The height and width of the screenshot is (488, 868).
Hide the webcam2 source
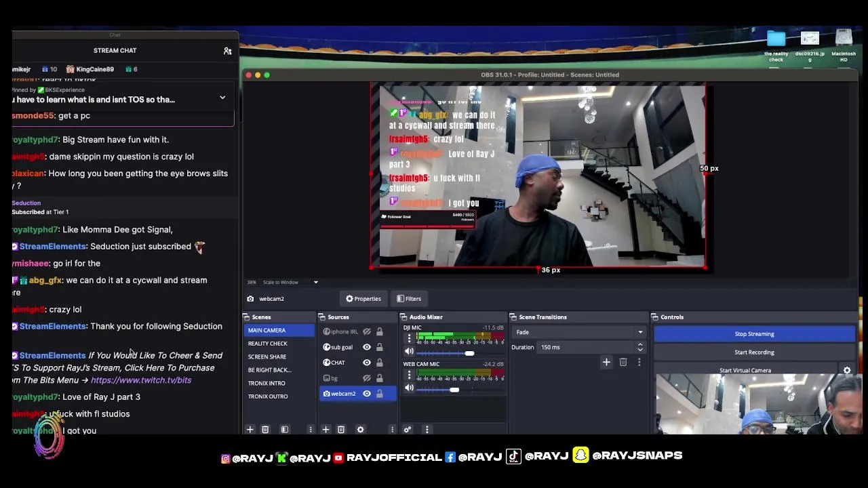pyautogui.click(x=367, y=394)
